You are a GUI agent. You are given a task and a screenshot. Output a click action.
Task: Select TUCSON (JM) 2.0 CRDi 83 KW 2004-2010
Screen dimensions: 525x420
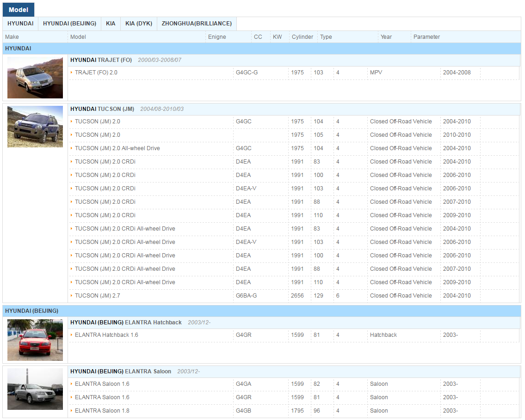tap(105, 162)
